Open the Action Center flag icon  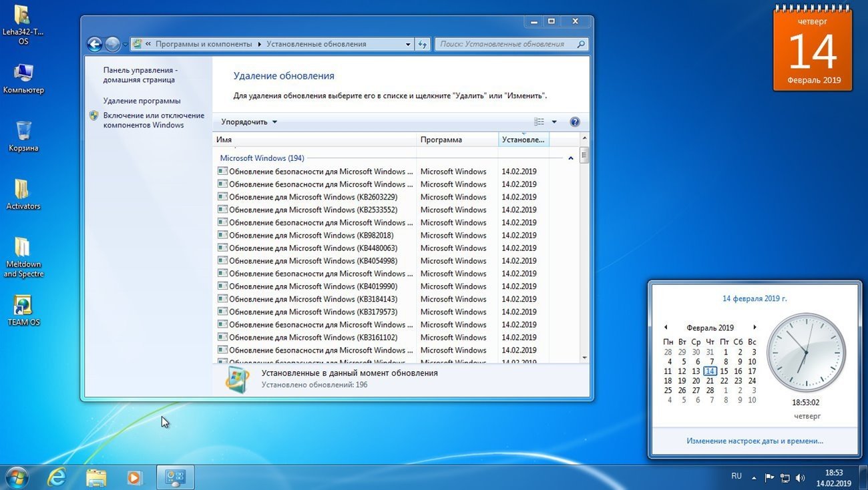pos(769,478)
